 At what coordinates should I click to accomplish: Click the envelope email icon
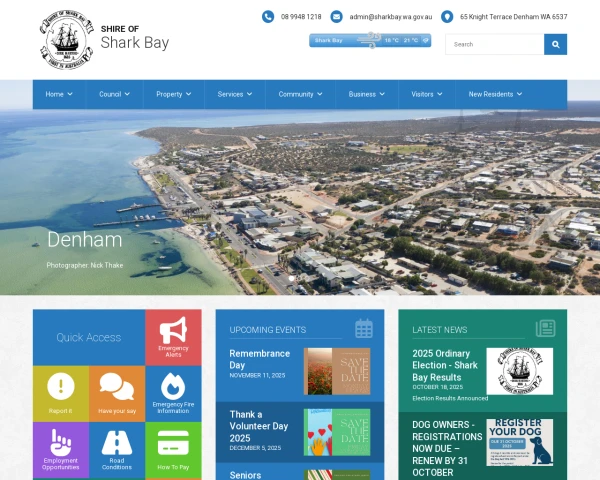point(336,16)
